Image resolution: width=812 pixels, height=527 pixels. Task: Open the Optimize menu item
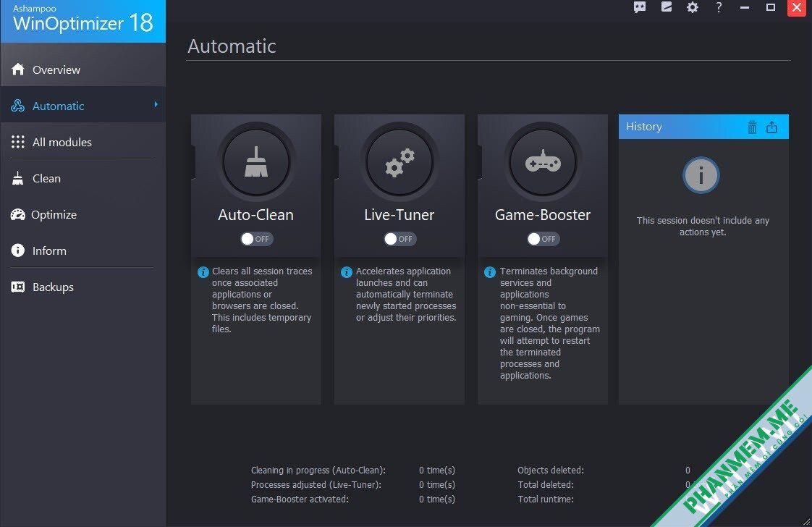(x=83, y=214)
